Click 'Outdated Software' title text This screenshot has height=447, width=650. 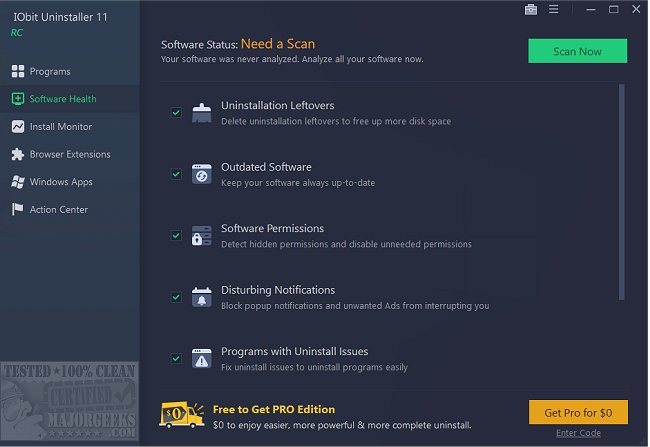point(267,168)
